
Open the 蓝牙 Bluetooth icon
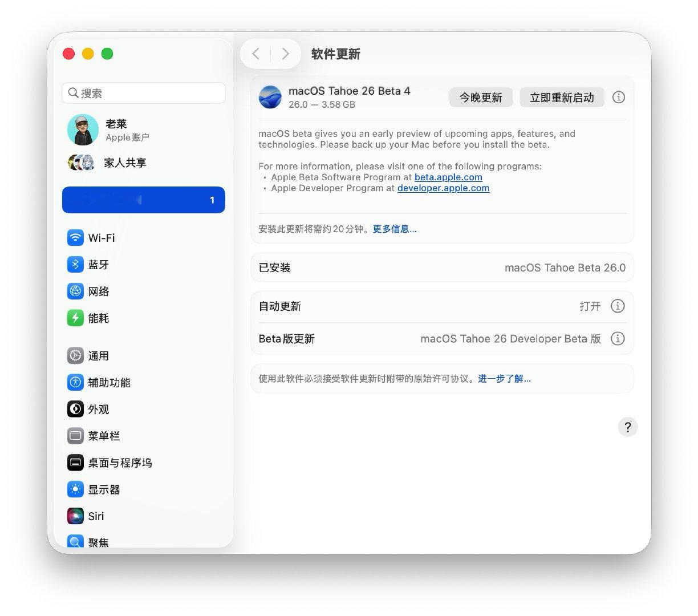[x=75, y=265]
